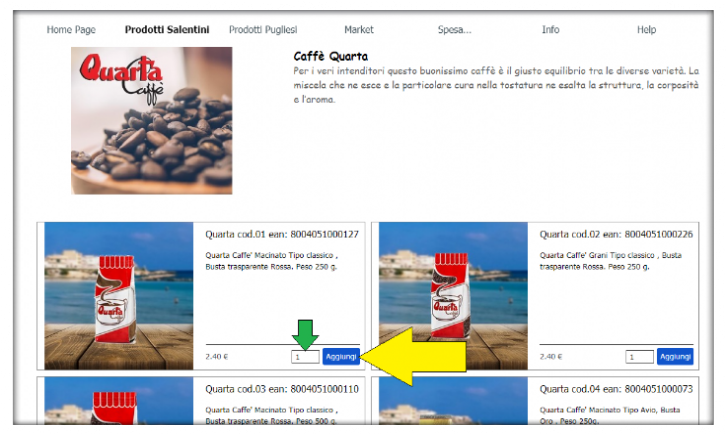
Task: Click title Quarta cod.01 ean: 8004051000127
Action: (x=282, y=234)
